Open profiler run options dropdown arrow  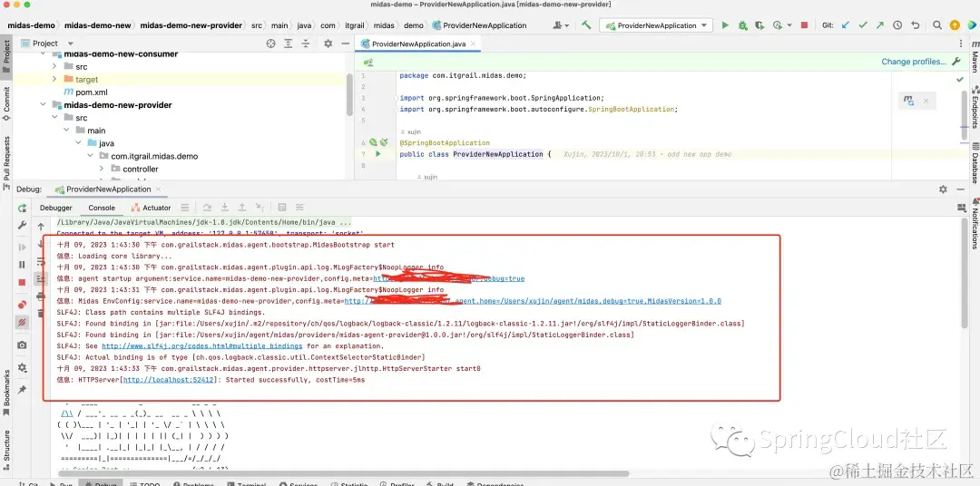point(789,25)
